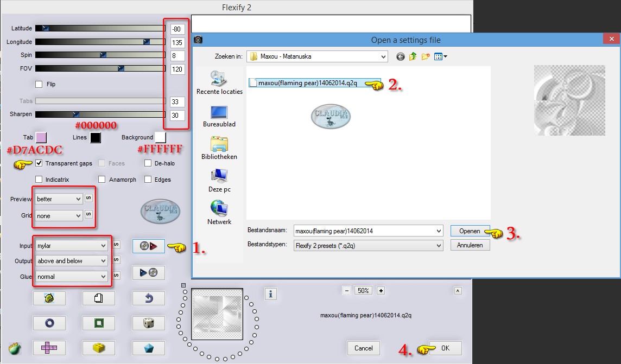The image size is (621, 364).
Task: Expand the Grid dropdown
Action: tap(59, 216)
